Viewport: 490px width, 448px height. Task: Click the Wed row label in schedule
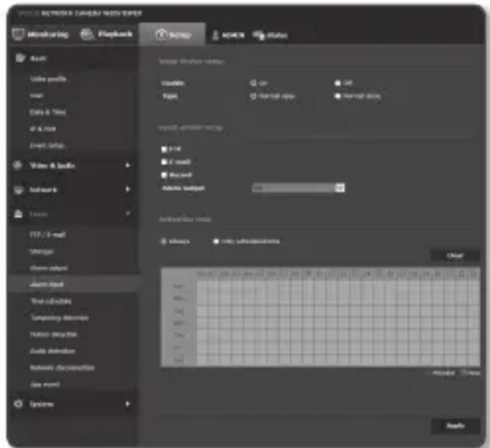[x=178, y=323]
